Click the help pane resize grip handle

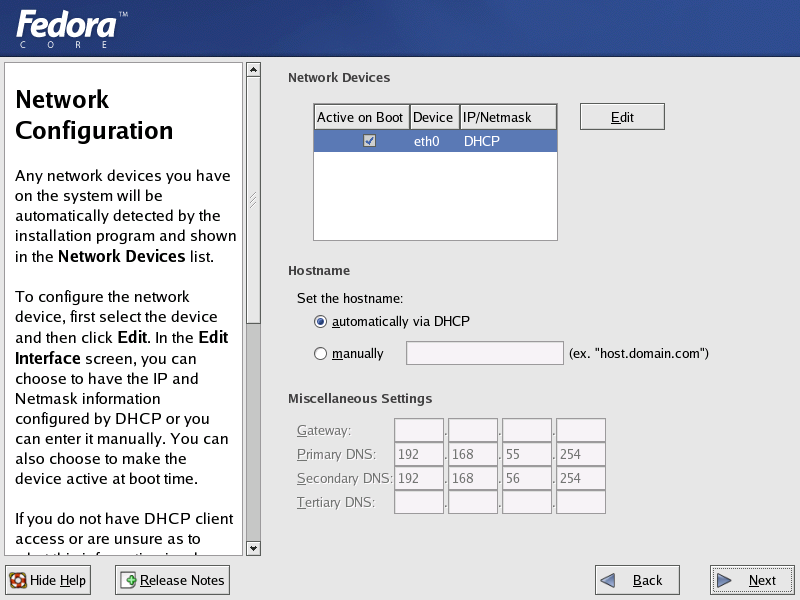[253, 199]
